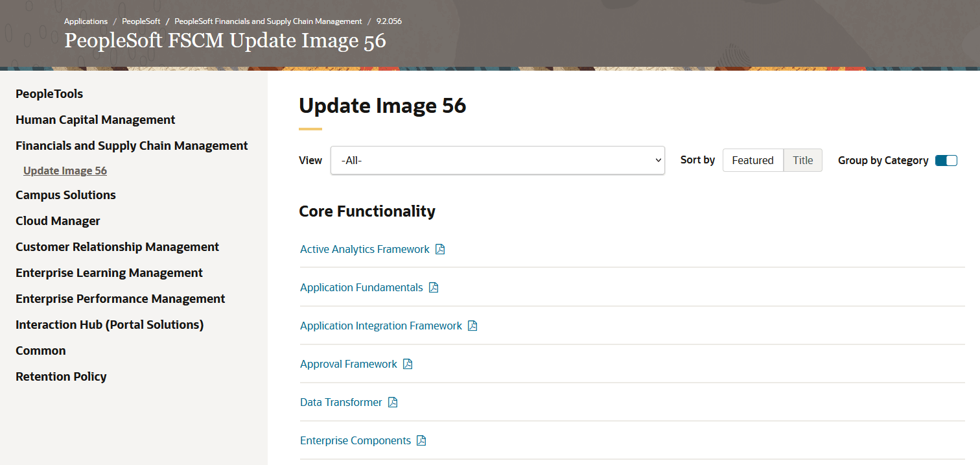Click the PDF icon beside Application Fundamentals
980x465 pixels.
point(433,287)
